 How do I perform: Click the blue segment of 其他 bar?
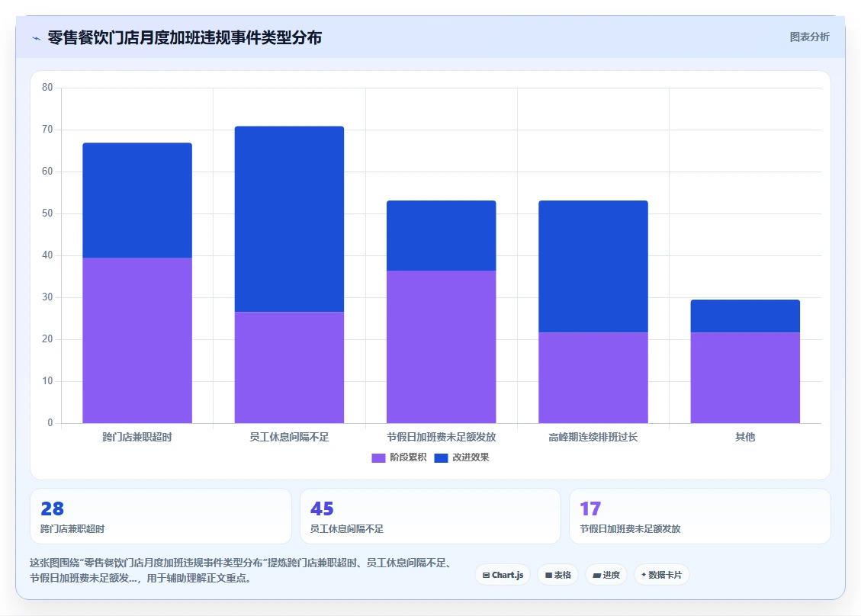pyautogui.click(x=745, y=316)
